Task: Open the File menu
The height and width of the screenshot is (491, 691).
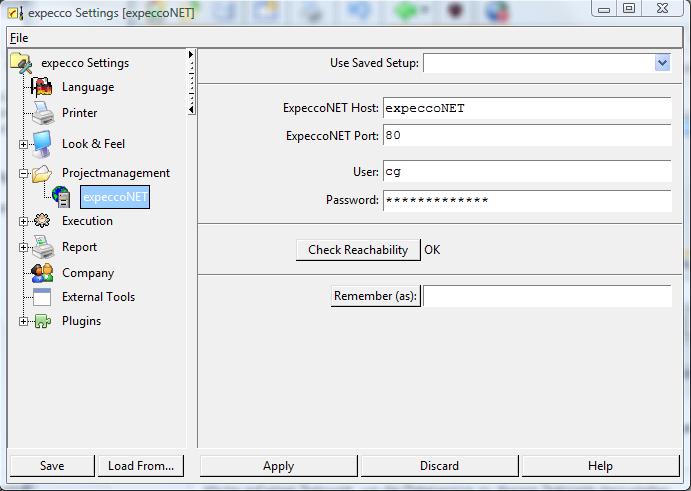Action: 19,37
